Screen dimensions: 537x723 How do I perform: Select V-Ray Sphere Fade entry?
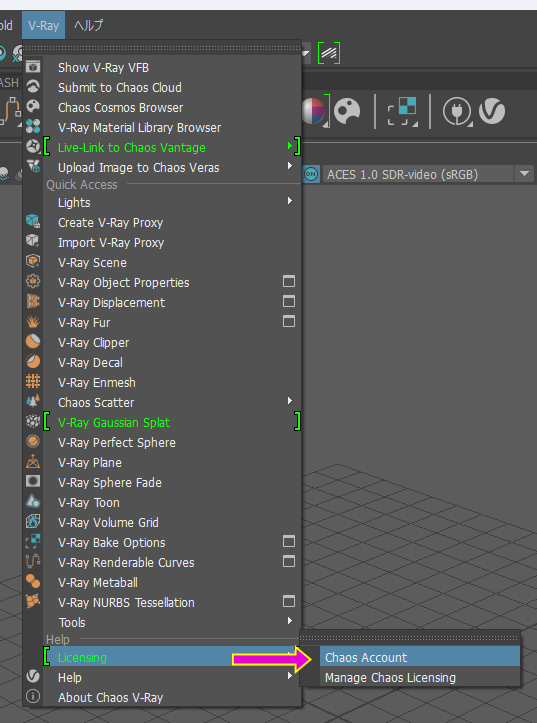pos(172,483)
